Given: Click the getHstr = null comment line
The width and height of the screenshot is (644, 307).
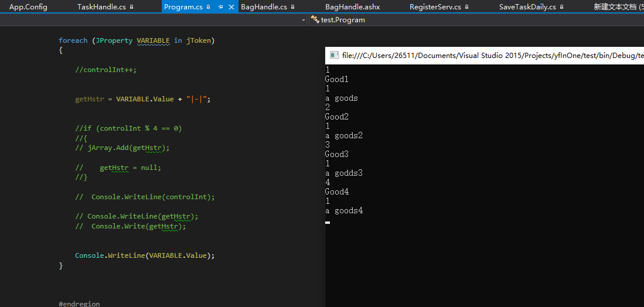Looking at the screenshot, I should coord(118,168).
